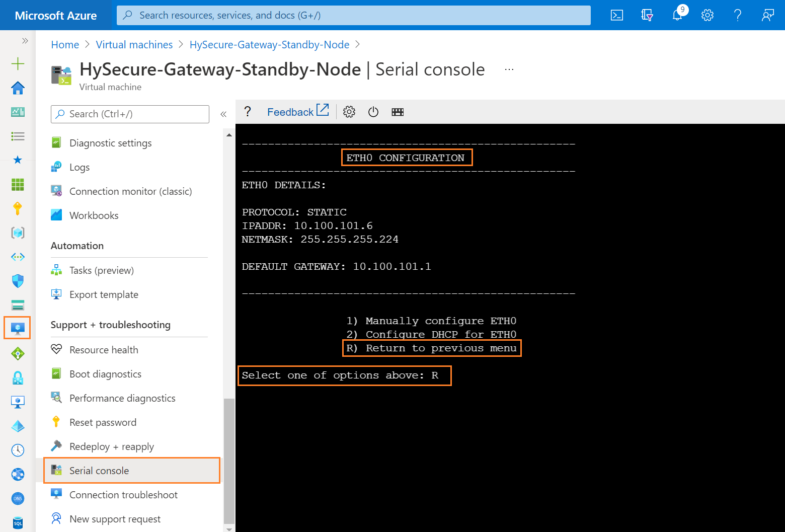Image resolution: width=785 pixels, height=532 pixels.
Task: Open the help question mark in top bar
Action: pyautogui.click(x=738, y=15)
